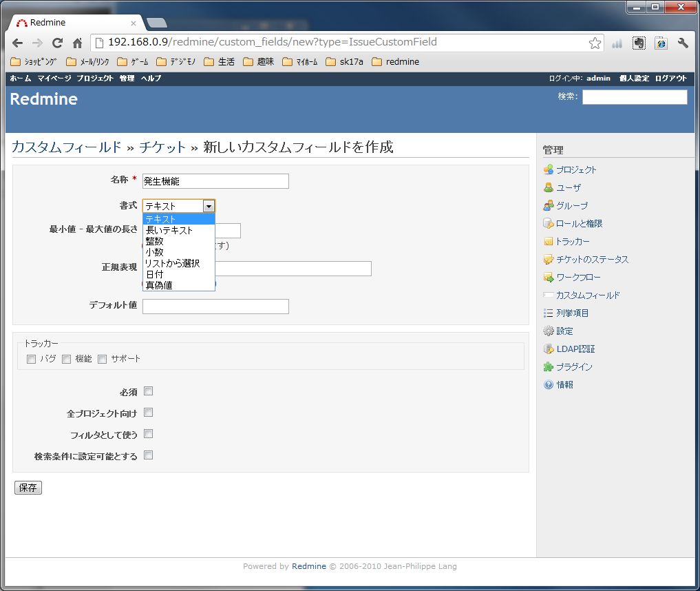Image resolution: width=700 pixels, height=591 pixels.
Task: Open the 管理 top menu item
Action: coord(127,78)
